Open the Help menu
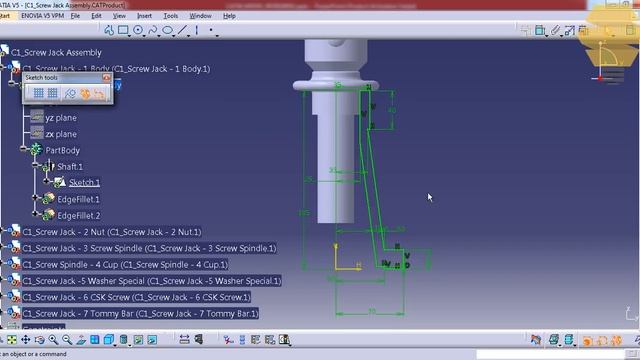Viewport: 640px width, 360px height. click(x=229, y=16)
